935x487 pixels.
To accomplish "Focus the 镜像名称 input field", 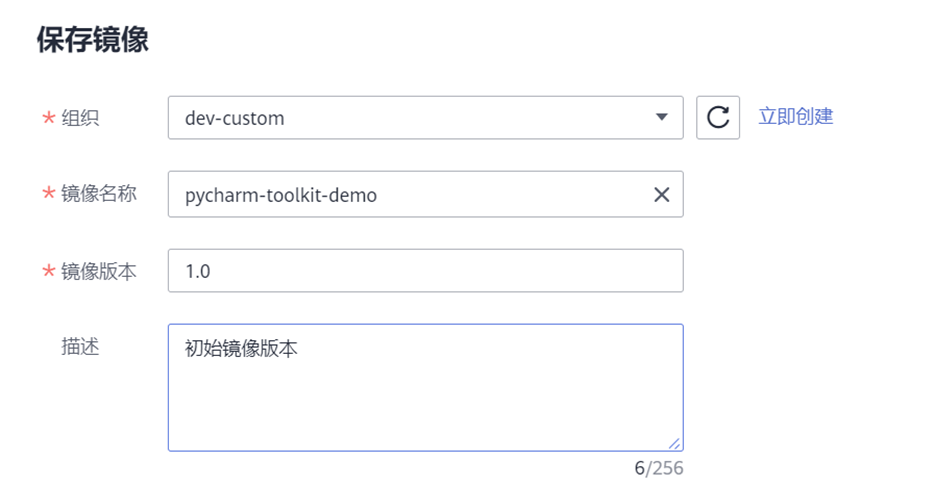I will [x=500, y=195].
